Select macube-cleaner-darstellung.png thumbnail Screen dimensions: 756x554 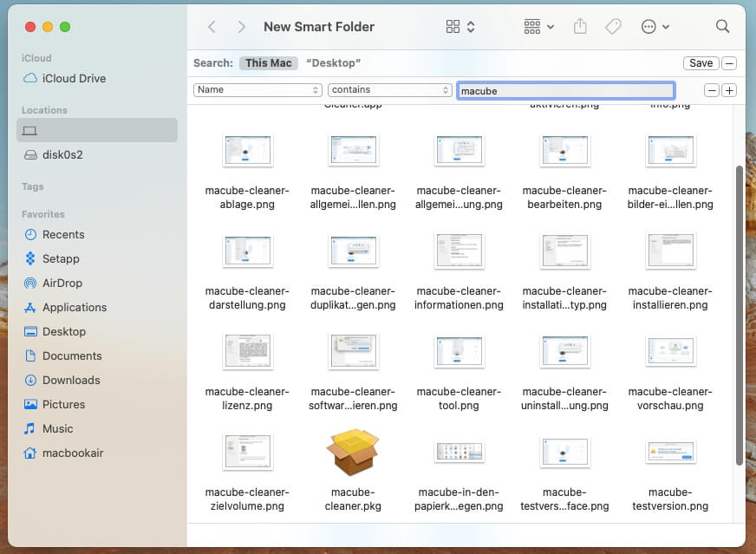click(x=247, y=251)
